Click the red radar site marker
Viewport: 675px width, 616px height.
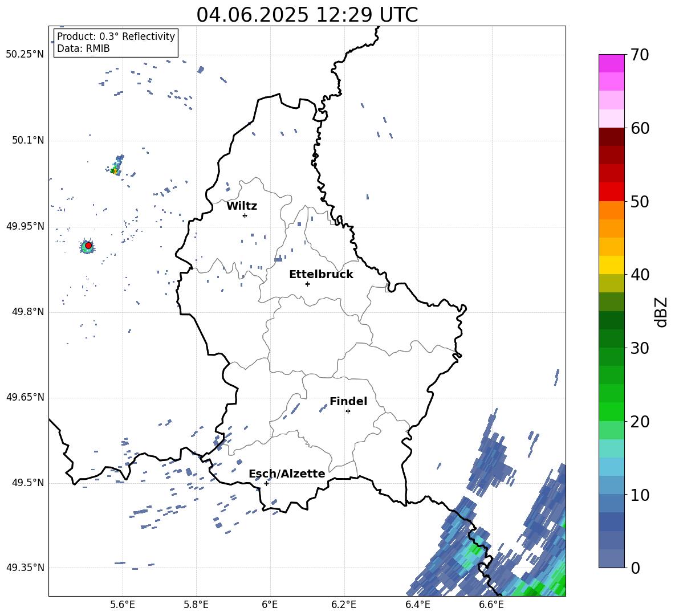pos(88,246)
